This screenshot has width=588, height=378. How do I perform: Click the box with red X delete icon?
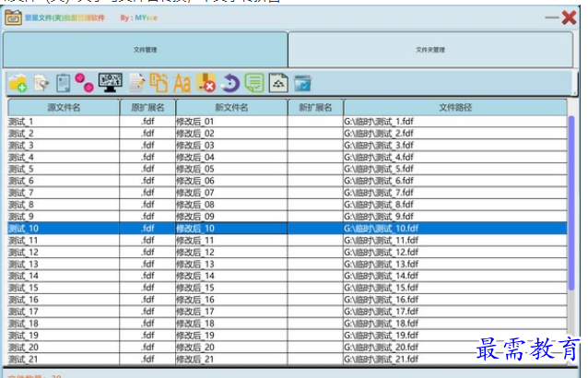click(x=206, y=82)
